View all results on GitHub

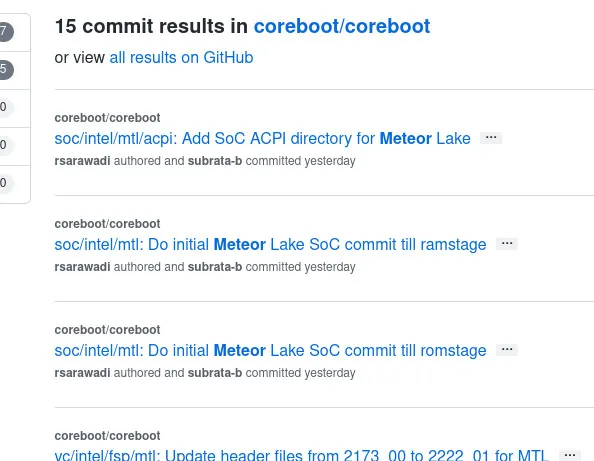tap(181, 58)
